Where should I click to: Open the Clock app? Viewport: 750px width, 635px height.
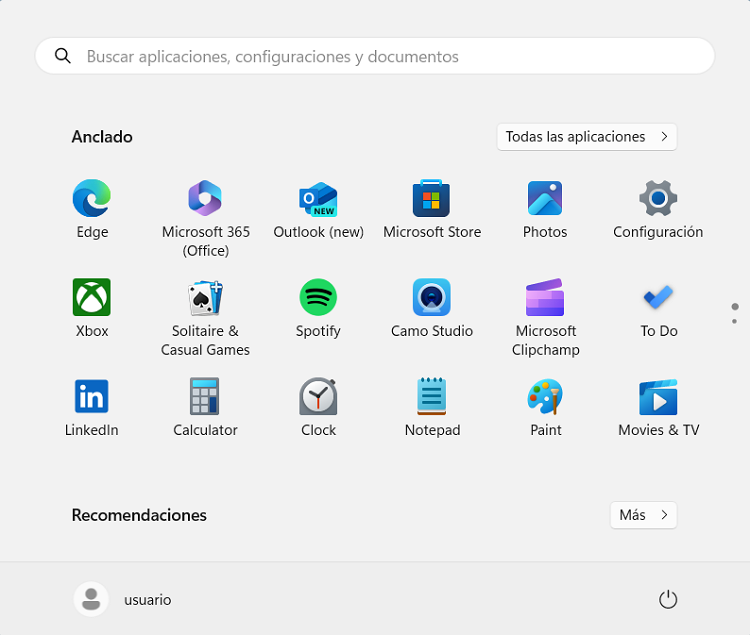(319, 407)
